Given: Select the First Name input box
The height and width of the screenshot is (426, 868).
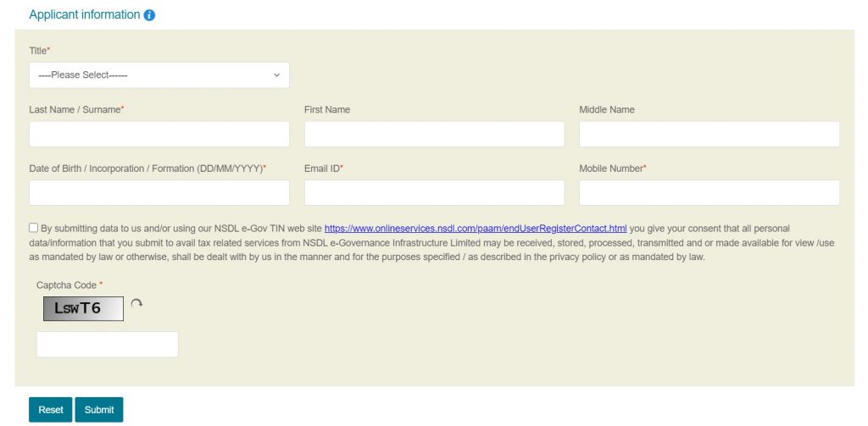Looking at the screenshot, I should pos(435,135).
